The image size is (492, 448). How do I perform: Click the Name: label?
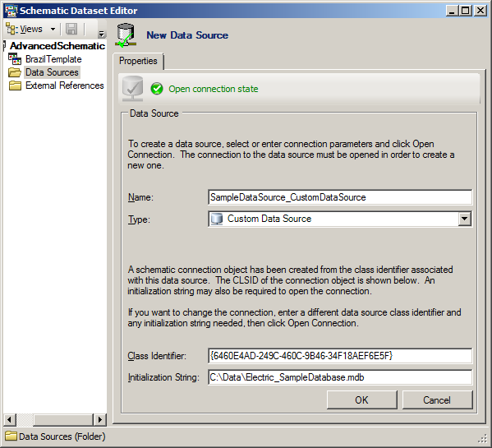[140, 197]
